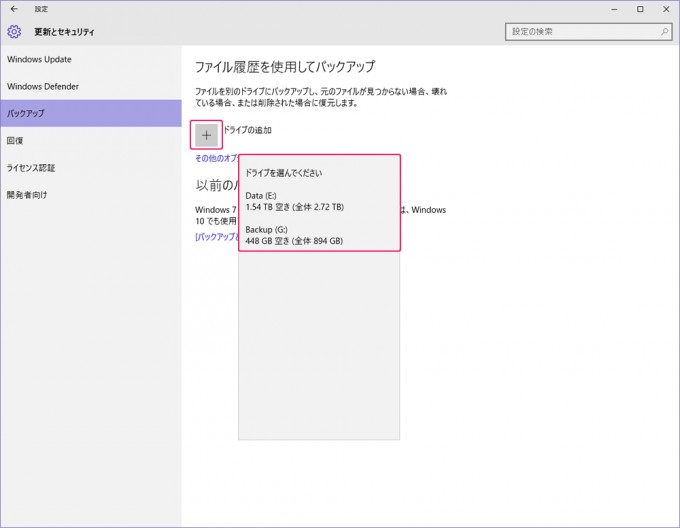Image resolution: width=680 pixels, height=528 pixels.
Task: Open 開発者向け section
Action: tap(91, 195)
